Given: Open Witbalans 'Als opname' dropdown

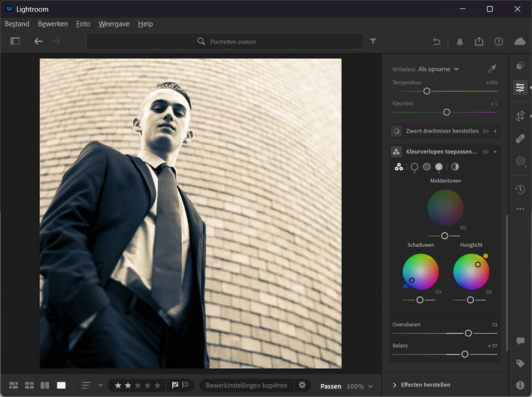Looking at the screenshot, I should (x=438, y=69).
